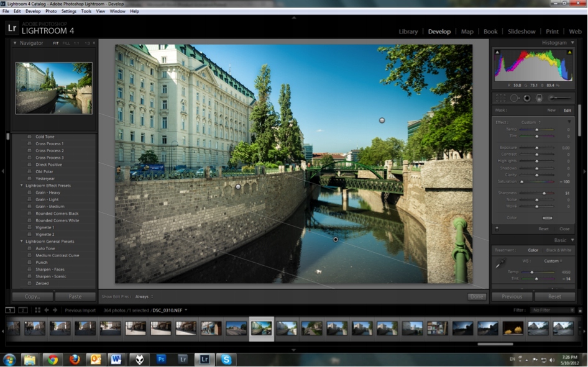
Task: Click the Previous button
Action: [512, 296]
